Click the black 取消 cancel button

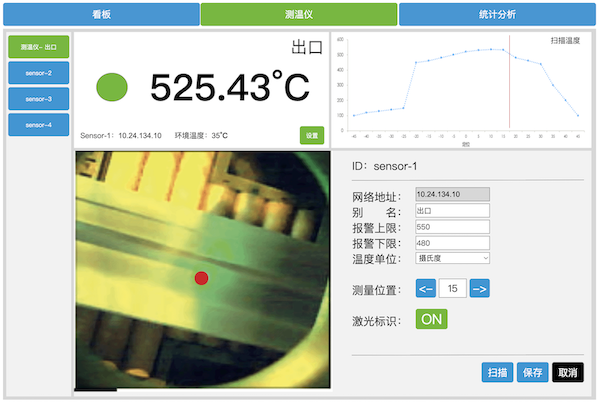point(567,372)
